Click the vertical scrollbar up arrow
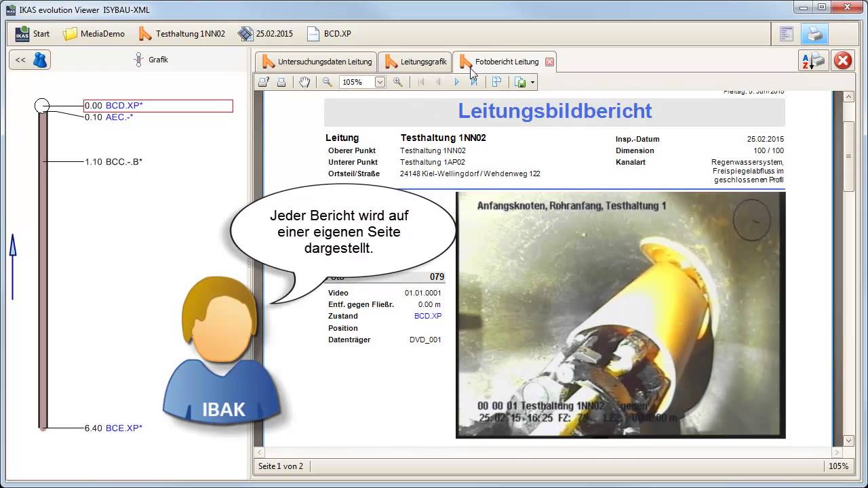 [x=848, y=97]
